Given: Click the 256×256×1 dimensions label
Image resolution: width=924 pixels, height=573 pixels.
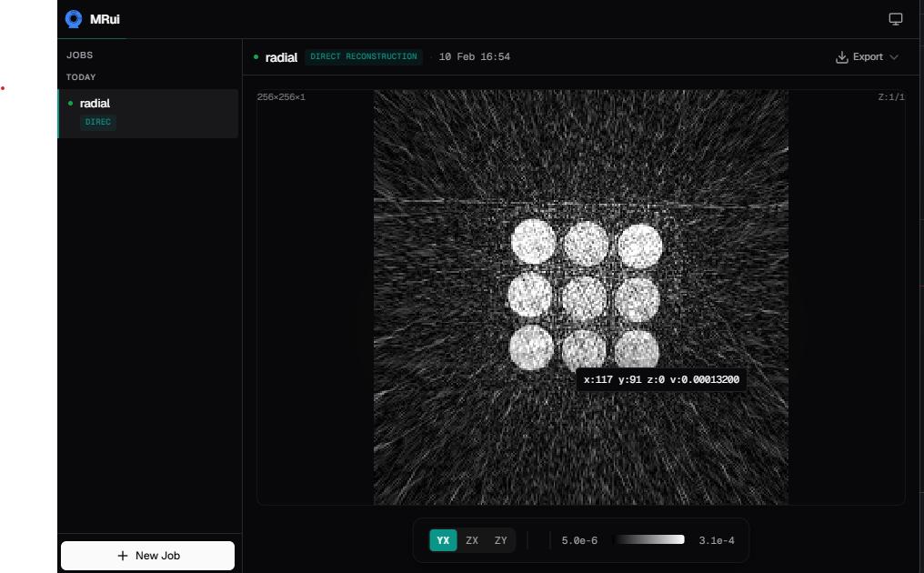Looking at the screenshot, I should pos(281,97).
